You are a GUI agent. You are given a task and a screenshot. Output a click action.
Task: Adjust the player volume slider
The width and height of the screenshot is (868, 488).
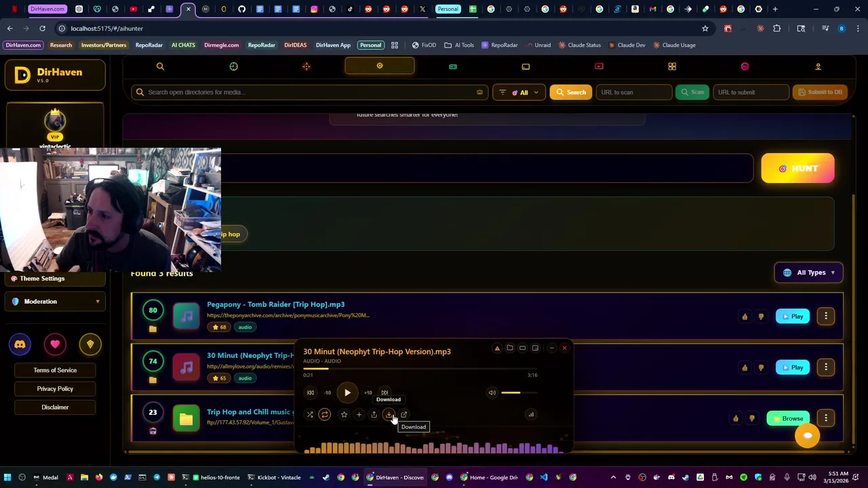(x=520, y=392)
